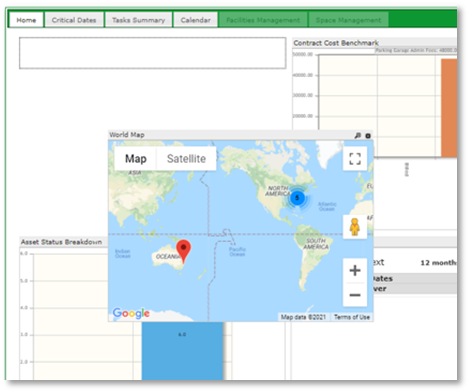Click the OCEANIA map label
This screenshot has height=392, width=469.
[167, 257]
